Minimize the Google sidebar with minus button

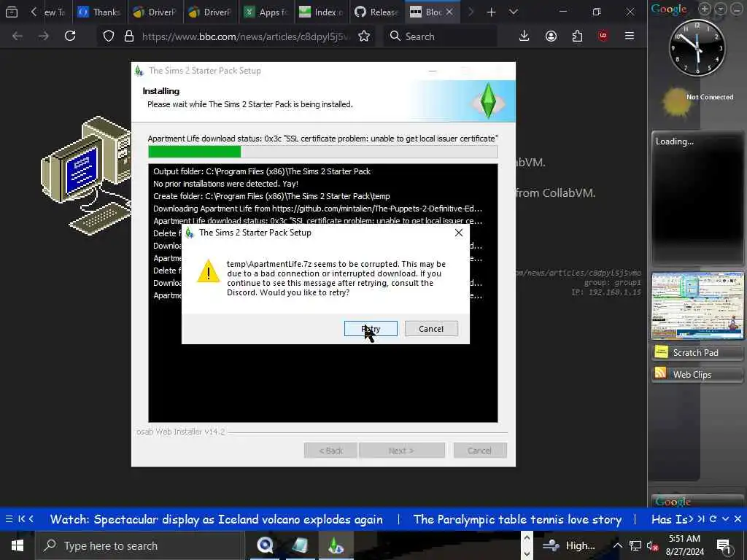(735, 9)
